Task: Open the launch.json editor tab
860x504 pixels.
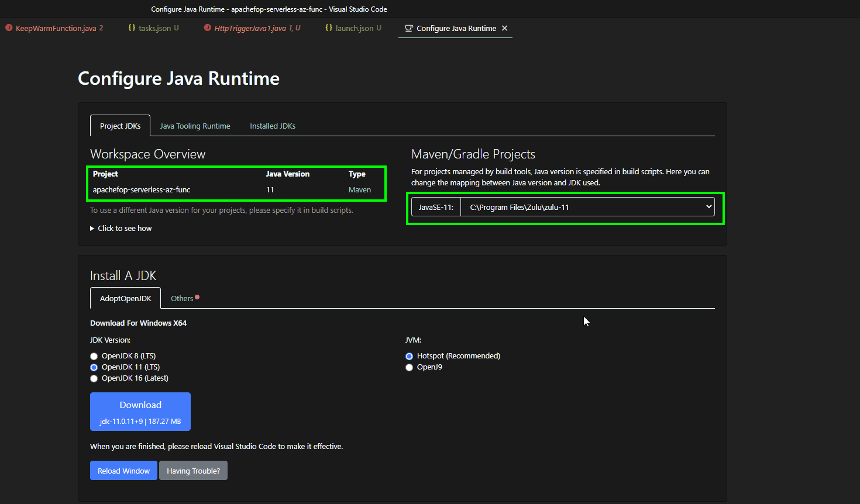Action: 354,28
